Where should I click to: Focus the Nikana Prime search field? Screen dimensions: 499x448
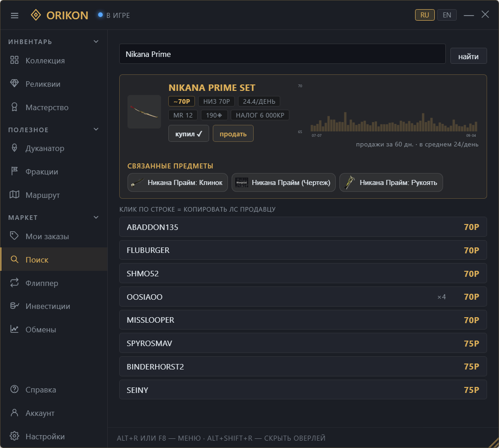282,54
